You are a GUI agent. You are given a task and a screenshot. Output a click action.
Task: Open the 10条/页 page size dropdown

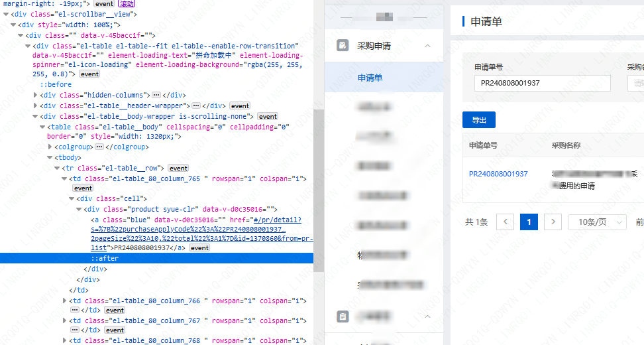(597, 222)
